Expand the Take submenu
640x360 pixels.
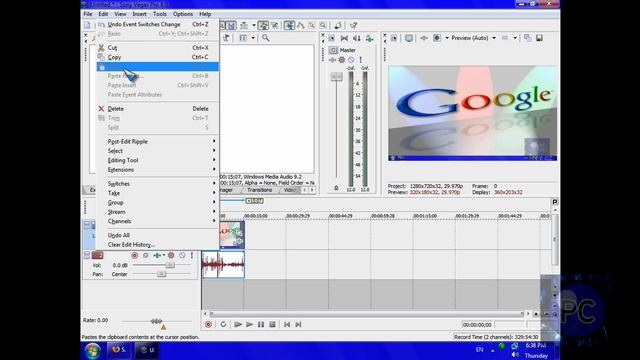pos(157,193)
